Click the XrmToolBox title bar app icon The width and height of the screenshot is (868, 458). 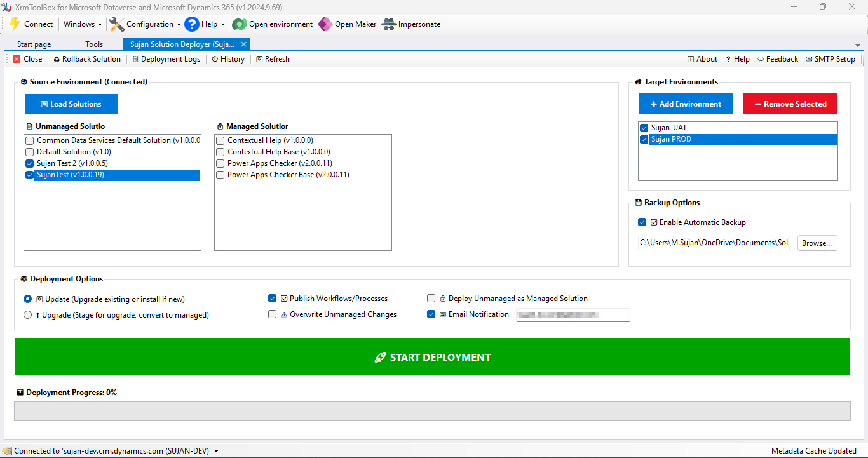[7, 7]
